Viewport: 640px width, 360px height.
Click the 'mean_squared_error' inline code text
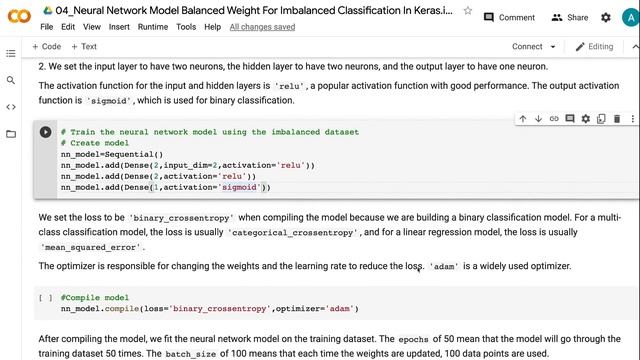point(91,247)
